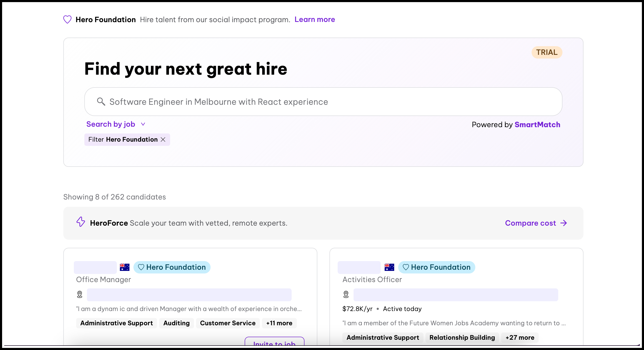Viewport: 644px width, 350px height.
Task: Open the SmartMatch link
Action: [x=537, y=125]
